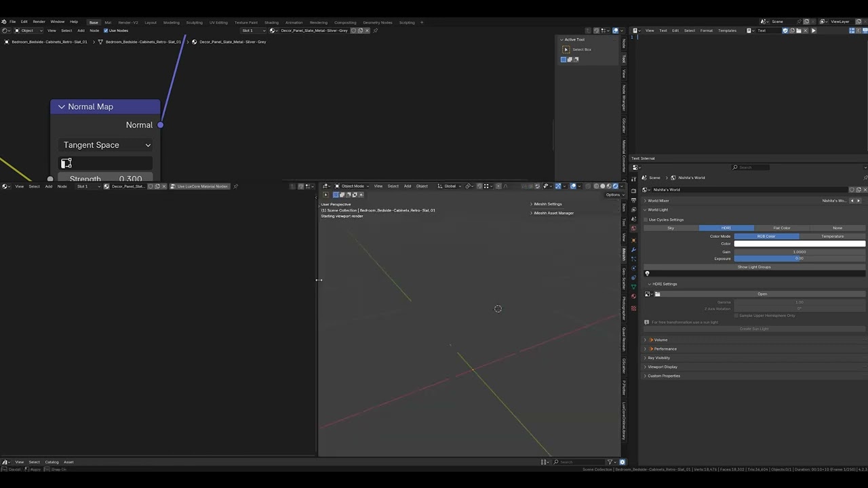Open the Render menu
This screenshot has height=488, width=868.
coord(39,22)
